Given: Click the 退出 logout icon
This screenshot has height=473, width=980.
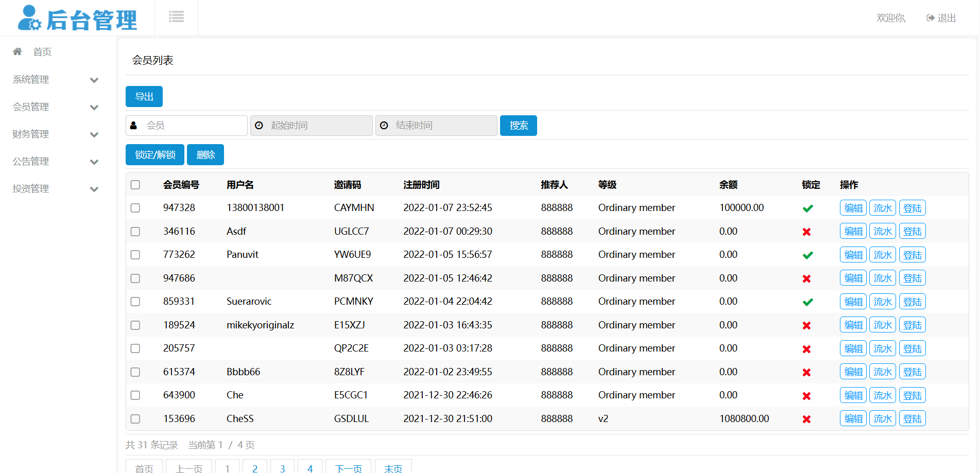Looking at the screenshot, I should coord(930,18).
